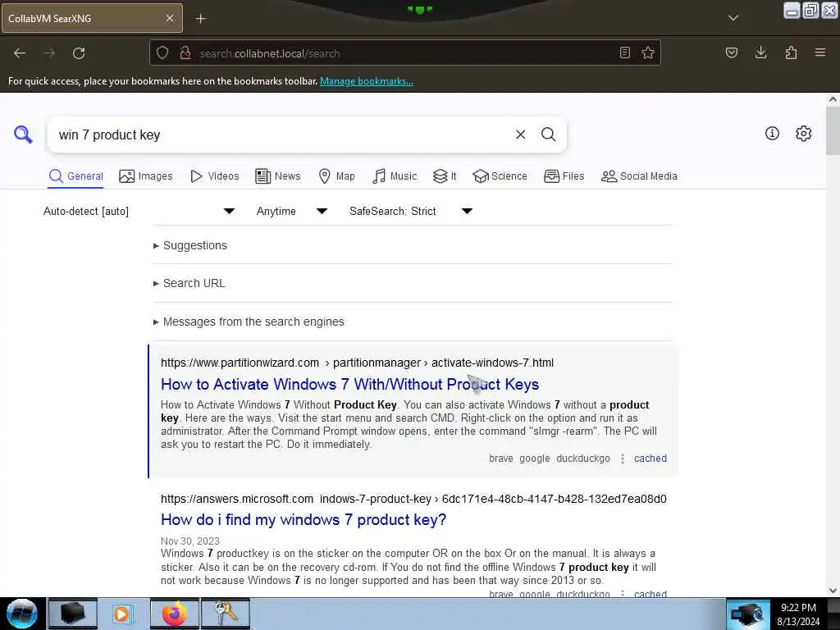Viewport: 840px width, 630px height.
Task: Open the Extensions puzzle icon
Action: point(791,52)
